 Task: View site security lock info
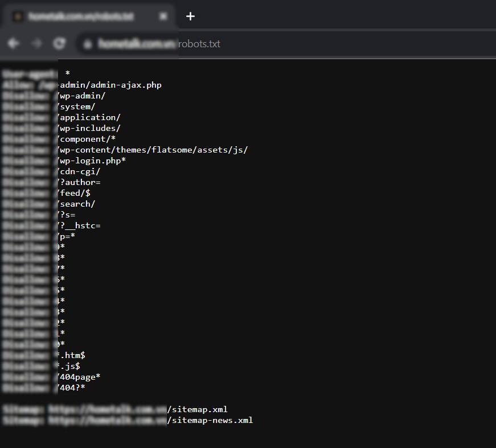88,44
